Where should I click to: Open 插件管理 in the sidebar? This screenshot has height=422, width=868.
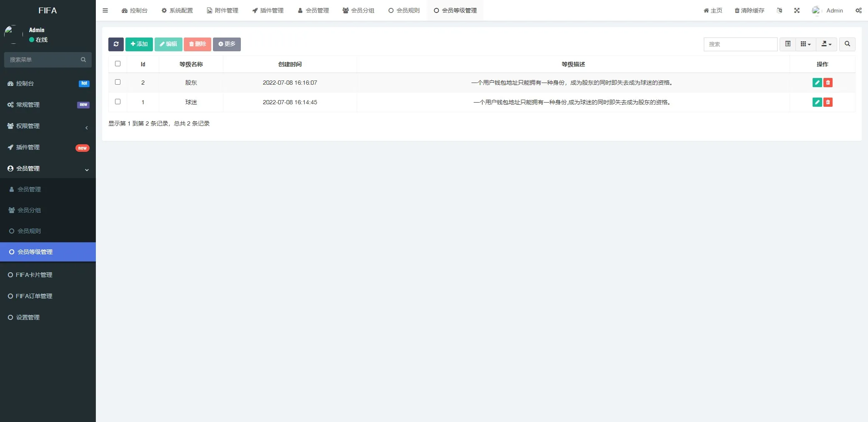point(48,147)
